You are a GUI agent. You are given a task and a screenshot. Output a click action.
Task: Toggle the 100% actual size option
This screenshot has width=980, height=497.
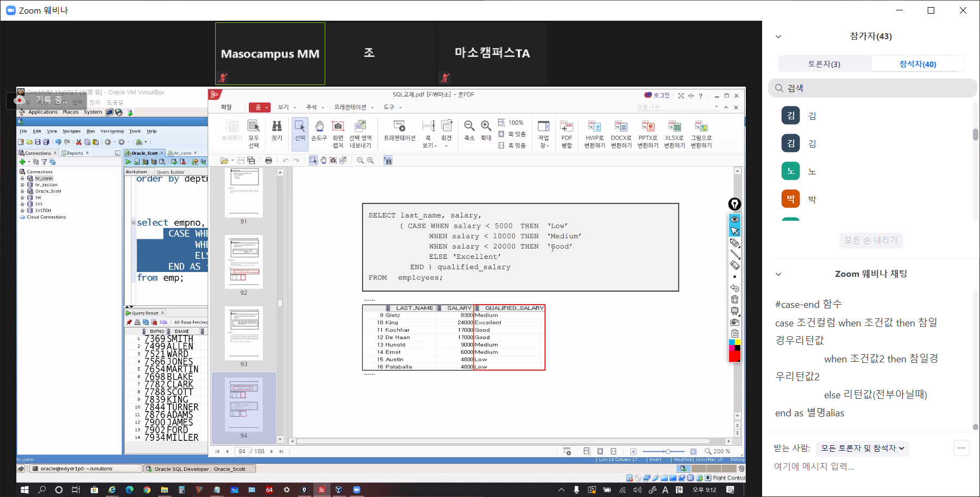click(x=511, y=123)
